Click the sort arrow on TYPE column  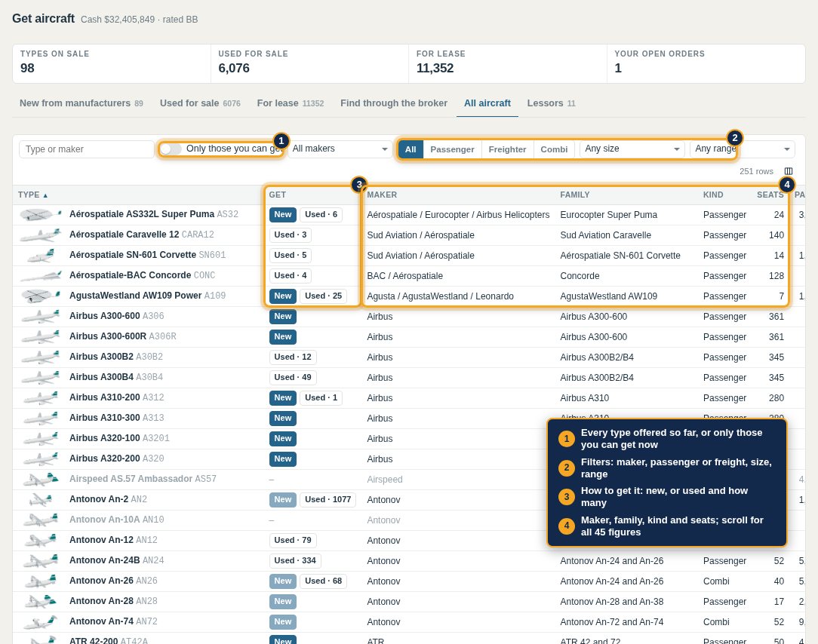[x=45, y=195]
